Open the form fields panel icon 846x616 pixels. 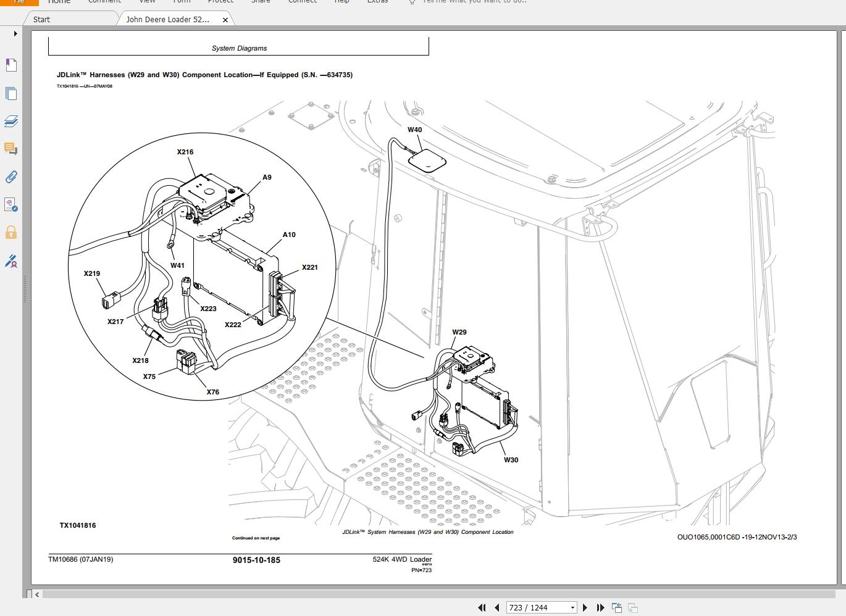tap(10, 205)
